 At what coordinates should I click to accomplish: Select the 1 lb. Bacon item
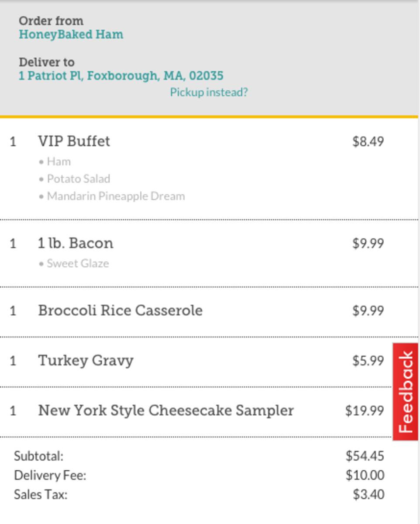click(76, 243)
